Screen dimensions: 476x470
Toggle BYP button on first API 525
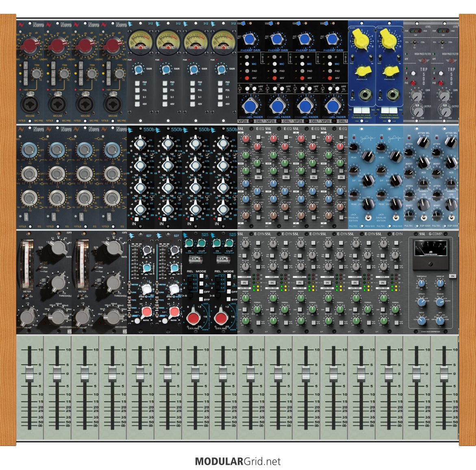[x=202, y=299]
